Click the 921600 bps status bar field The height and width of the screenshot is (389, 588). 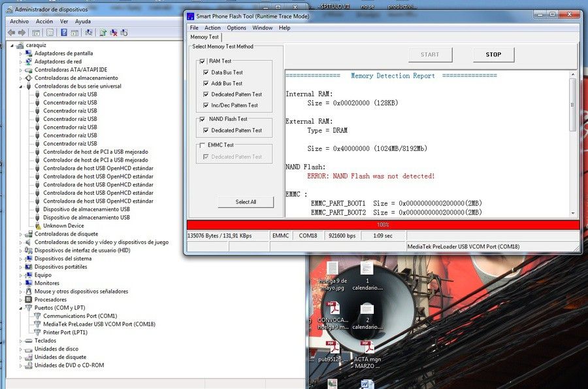coord(342,235)
